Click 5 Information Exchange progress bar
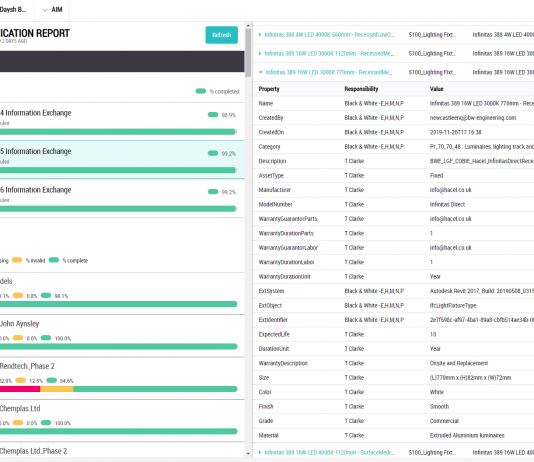Viewport: 534px width, 462px height. pyautogui.click(x=118, y=170)
